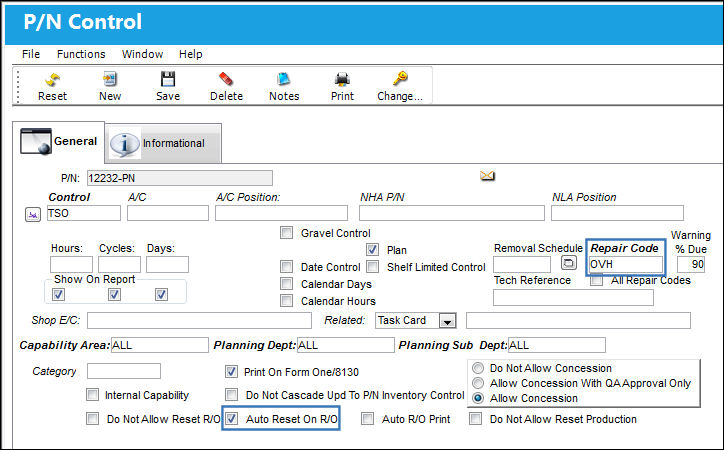Screen dimensions: 724x450
Task: Open the Related Task Card dropdown
Action: [x=447, y=321]
